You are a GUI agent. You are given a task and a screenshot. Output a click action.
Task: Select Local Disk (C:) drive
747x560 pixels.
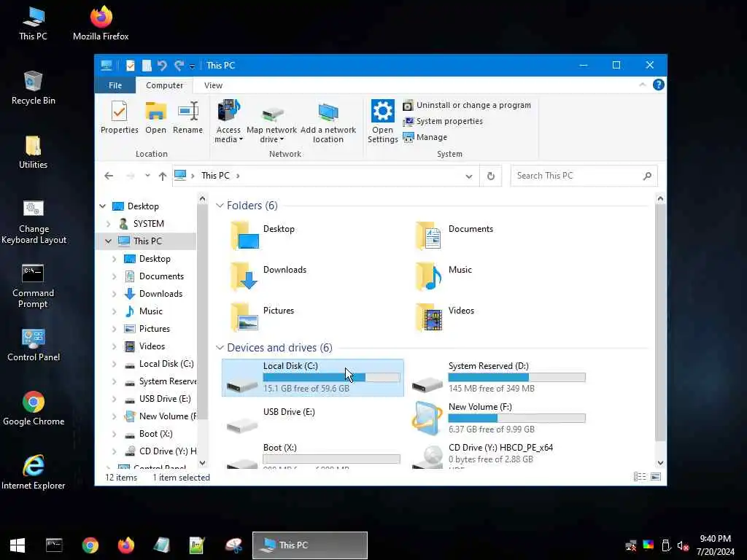[x=312, y=378]
